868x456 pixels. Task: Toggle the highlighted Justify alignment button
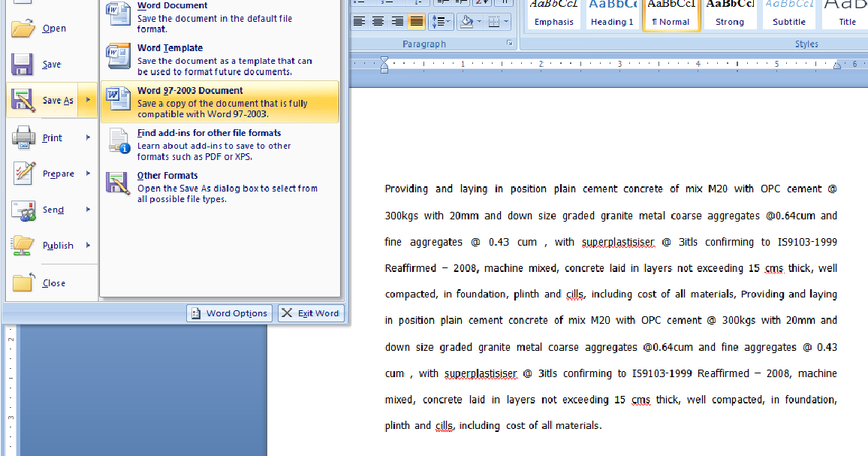(x=416, y=22)
